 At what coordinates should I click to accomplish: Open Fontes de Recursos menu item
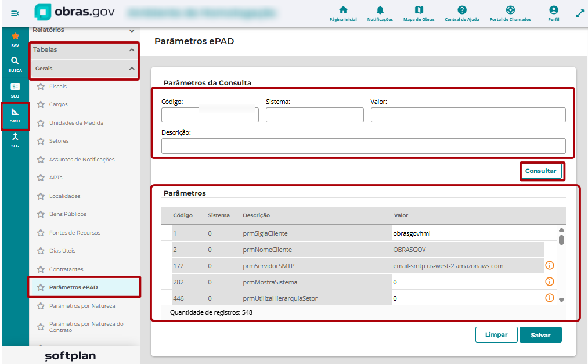pyautogui.click(x=75, y=233)
